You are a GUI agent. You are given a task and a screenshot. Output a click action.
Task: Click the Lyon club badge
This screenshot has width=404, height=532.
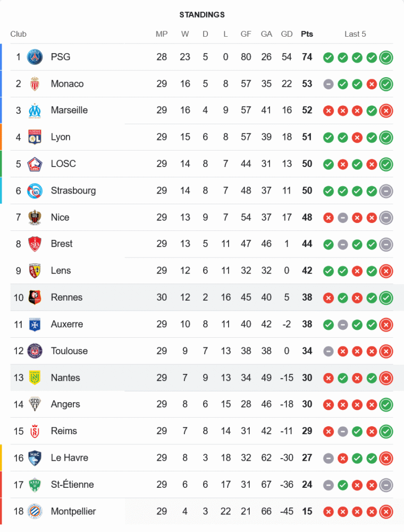click(x=35, y=137)
